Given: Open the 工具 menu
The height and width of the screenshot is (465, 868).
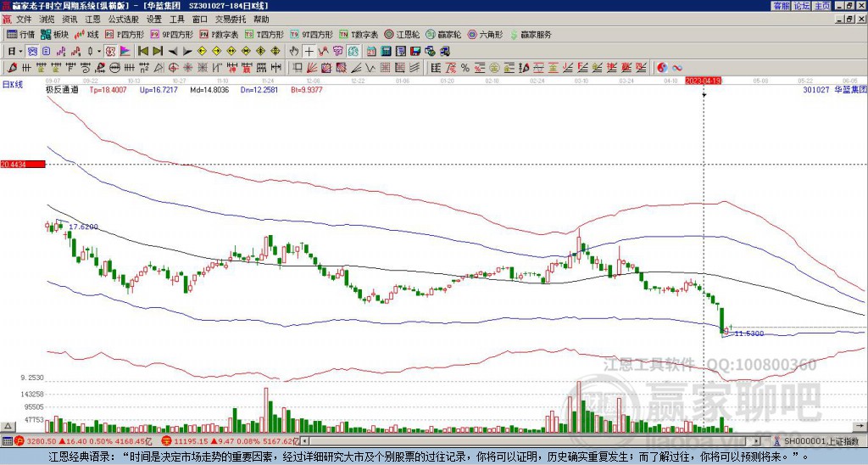Looking at the screenshot, I should click(x=177, y=20).
